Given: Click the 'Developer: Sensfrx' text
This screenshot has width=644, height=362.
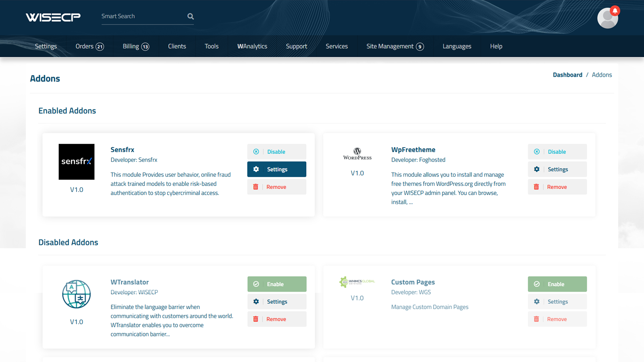Looking at the screenshot, I should 134,160.
